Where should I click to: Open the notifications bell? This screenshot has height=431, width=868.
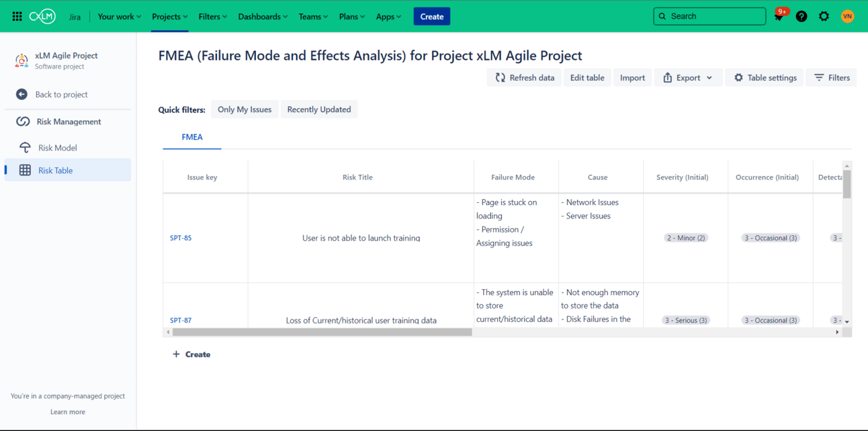(x=779, y=17)
